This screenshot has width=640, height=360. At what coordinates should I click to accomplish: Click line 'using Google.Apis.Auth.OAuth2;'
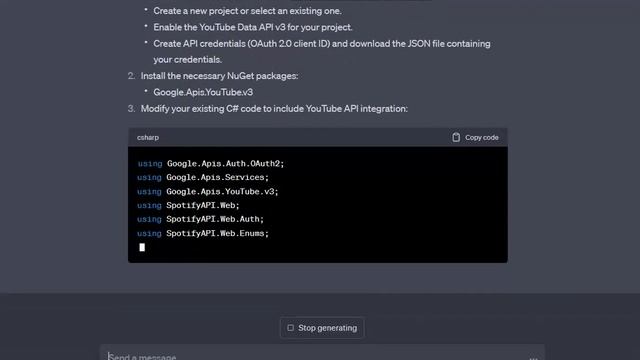click(x=211, y=164)
